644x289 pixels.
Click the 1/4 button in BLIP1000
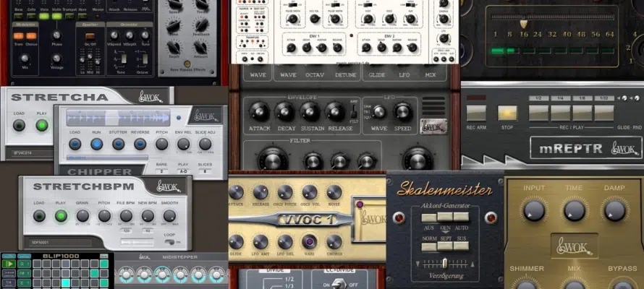click(9, 282)
